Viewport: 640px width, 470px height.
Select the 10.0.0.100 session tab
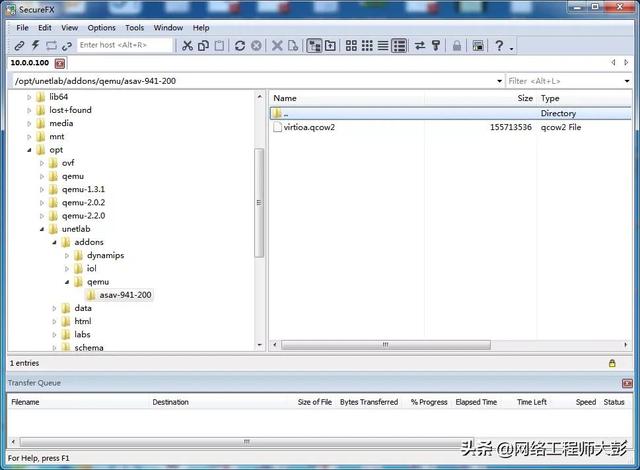point(30,63)
